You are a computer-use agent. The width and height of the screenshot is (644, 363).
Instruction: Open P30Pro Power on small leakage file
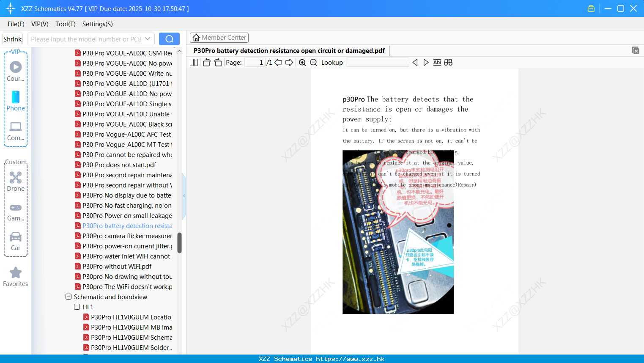[x=127, y=216]
